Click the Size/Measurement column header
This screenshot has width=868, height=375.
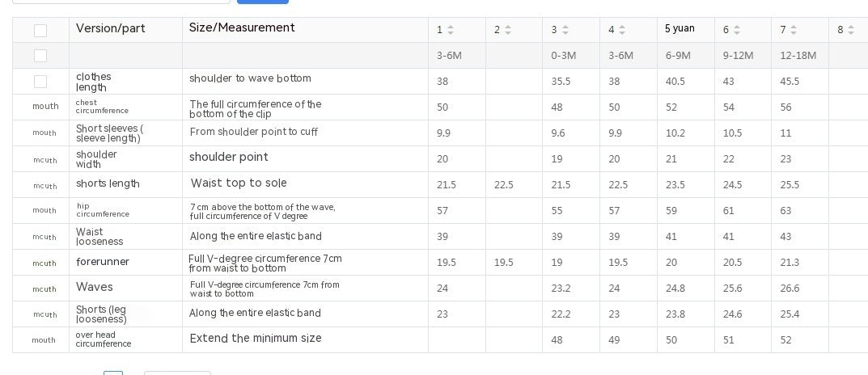242,28
